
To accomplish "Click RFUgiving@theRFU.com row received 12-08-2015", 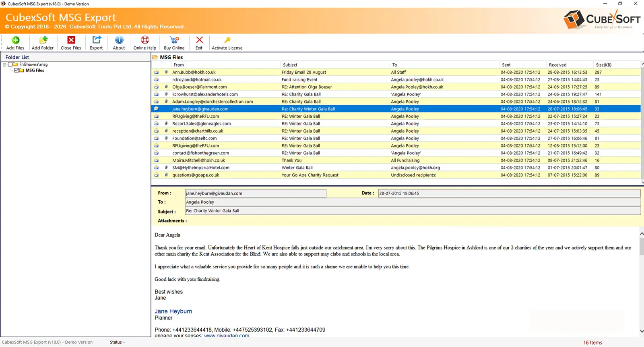I will click(x=396, y=145).
